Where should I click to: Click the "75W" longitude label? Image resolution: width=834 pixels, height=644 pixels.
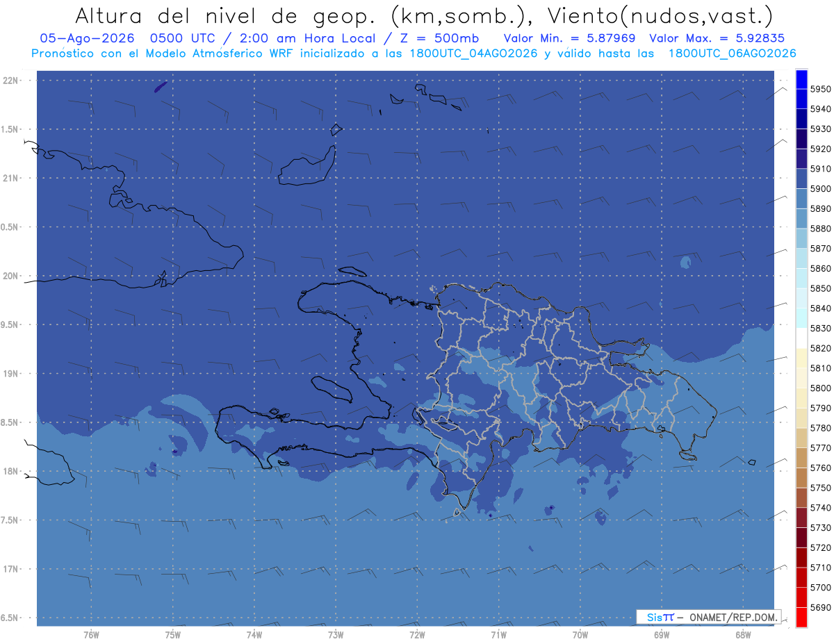click(173, 634)
